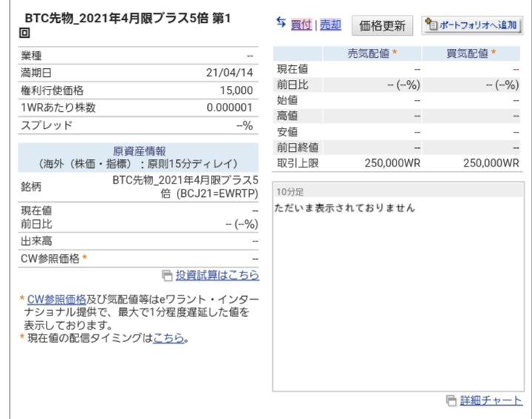Click the 原資産情報 section header
Image resolution: width=532 pixels, height=419 pixels.
(138, 157)
